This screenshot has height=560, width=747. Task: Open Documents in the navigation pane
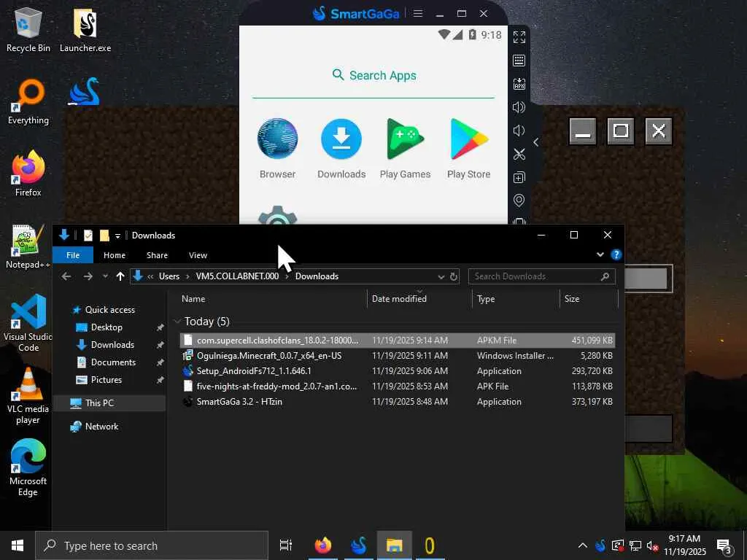[x=113, y=362]
